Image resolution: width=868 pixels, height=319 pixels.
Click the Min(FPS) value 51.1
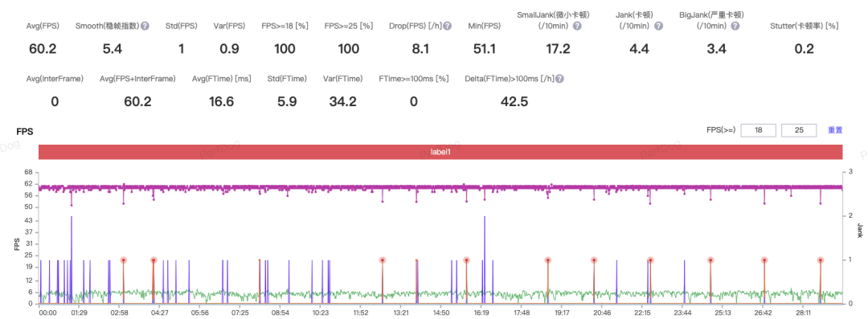[x=484, y=49]
